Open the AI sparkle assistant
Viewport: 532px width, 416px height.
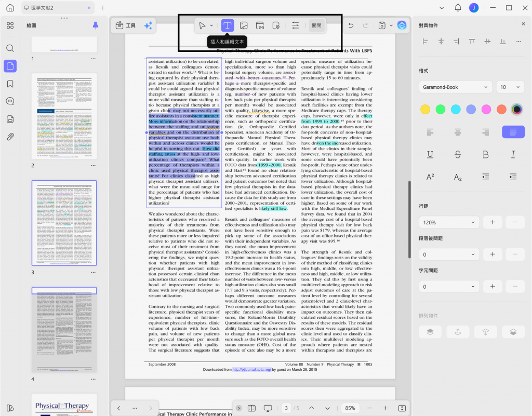(x=148, y=25)
